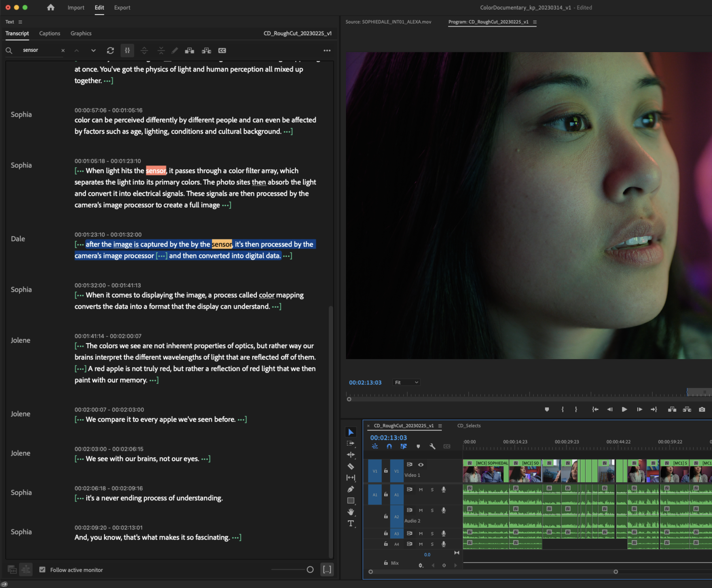Select the Razor tool in the timeline toolbox
The height and width of the screenshot is (588, 712).
(351, 466)
